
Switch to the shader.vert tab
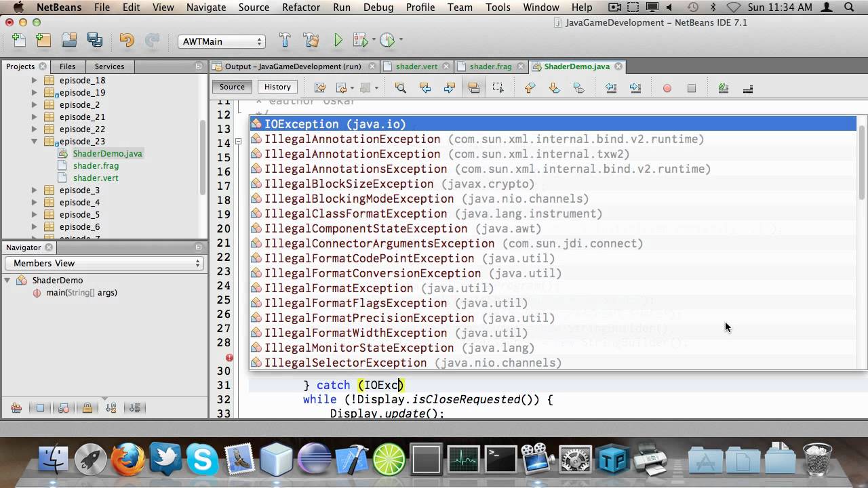[416, 66]
